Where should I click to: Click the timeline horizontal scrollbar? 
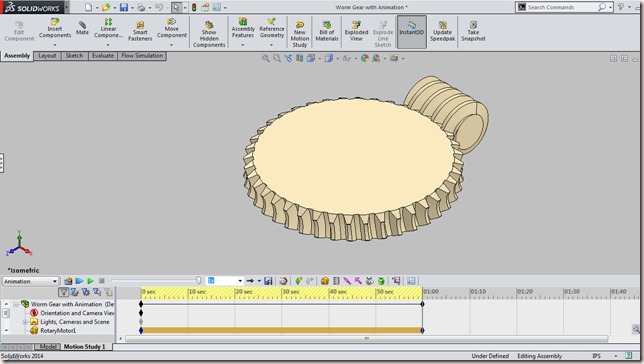(x=366, y=339)
